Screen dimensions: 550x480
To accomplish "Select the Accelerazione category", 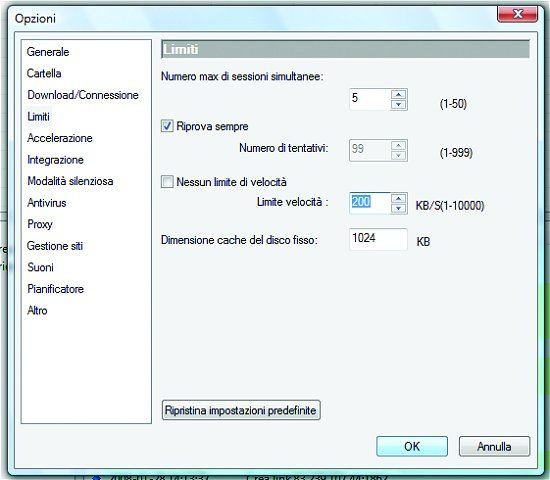I will pos(60,138).
